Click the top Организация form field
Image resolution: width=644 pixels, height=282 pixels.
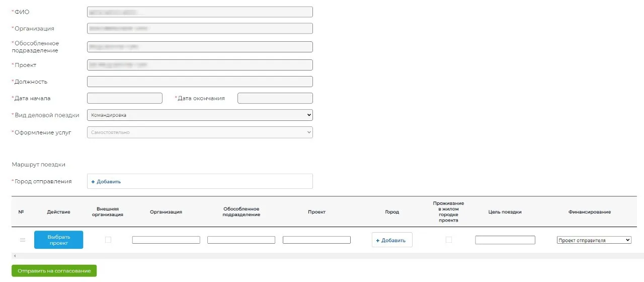click(x=200, y=29)
